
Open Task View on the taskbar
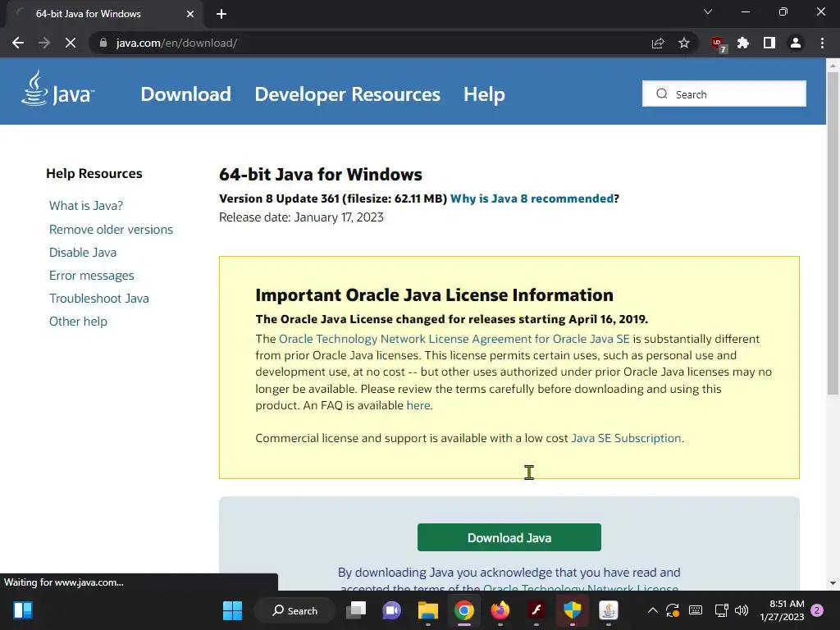click(356, 610)
